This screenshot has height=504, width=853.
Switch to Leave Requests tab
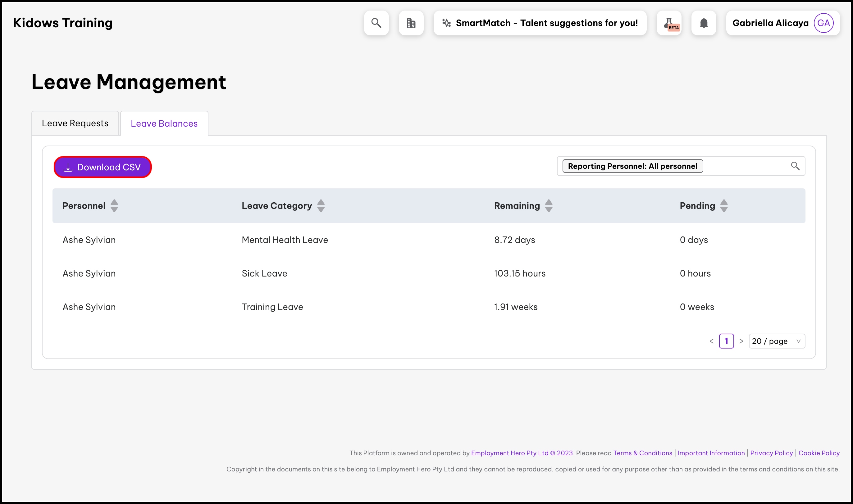(75, 123)
